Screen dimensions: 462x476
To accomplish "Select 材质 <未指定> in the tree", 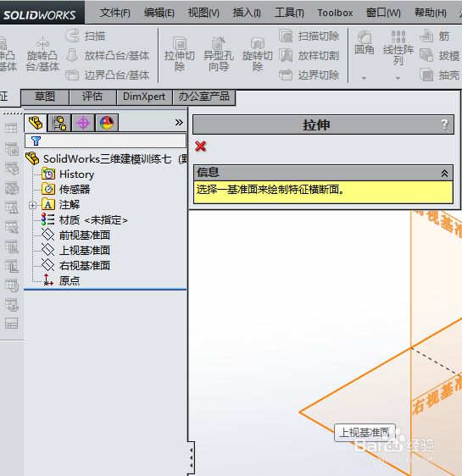I will coord(85,219).
